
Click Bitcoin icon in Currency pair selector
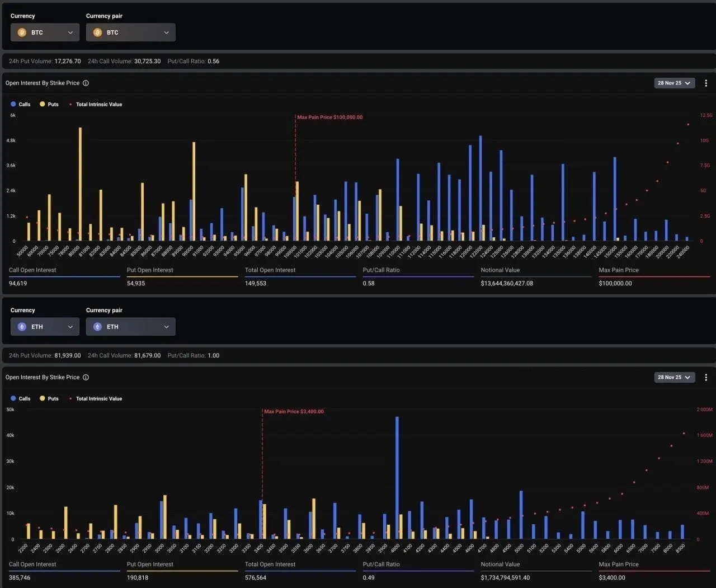point(97,32)
